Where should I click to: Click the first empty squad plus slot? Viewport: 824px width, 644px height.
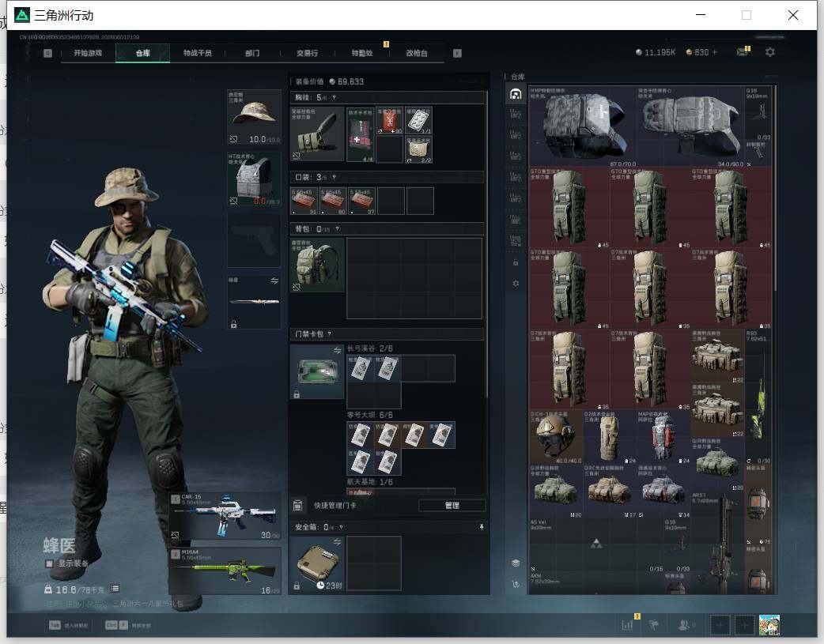click(x=720, y=625)
